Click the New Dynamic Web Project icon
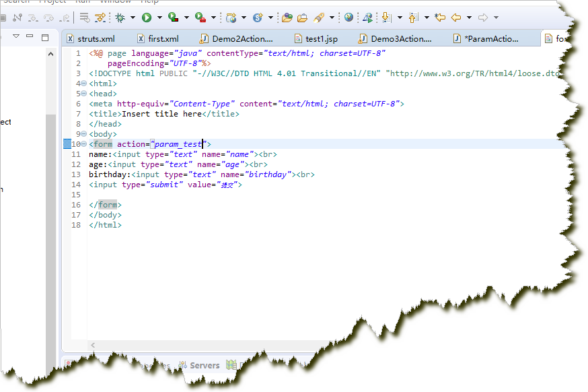Screen dimensions: 588x392 [231, 18]
